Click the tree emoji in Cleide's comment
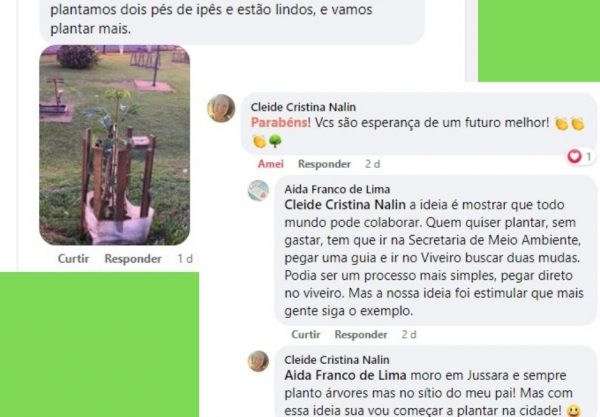600x417 pixels. click(275, 142)
